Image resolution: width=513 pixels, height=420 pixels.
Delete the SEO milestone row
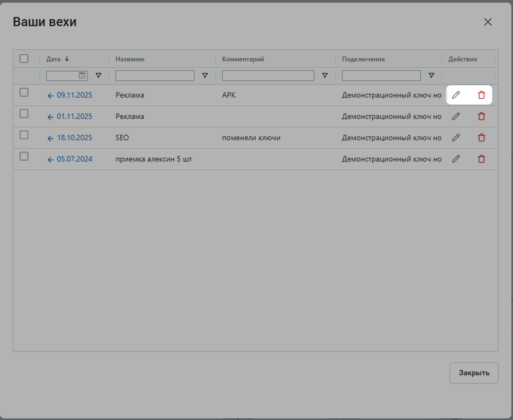click(481, 138)
